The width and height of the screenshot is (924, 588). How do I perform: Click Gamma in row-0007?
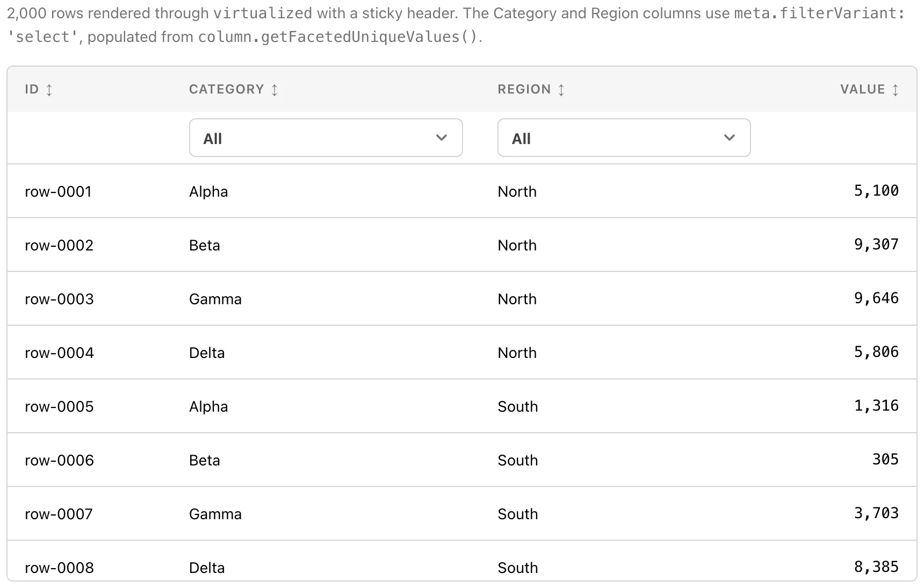tap(215, 514)
